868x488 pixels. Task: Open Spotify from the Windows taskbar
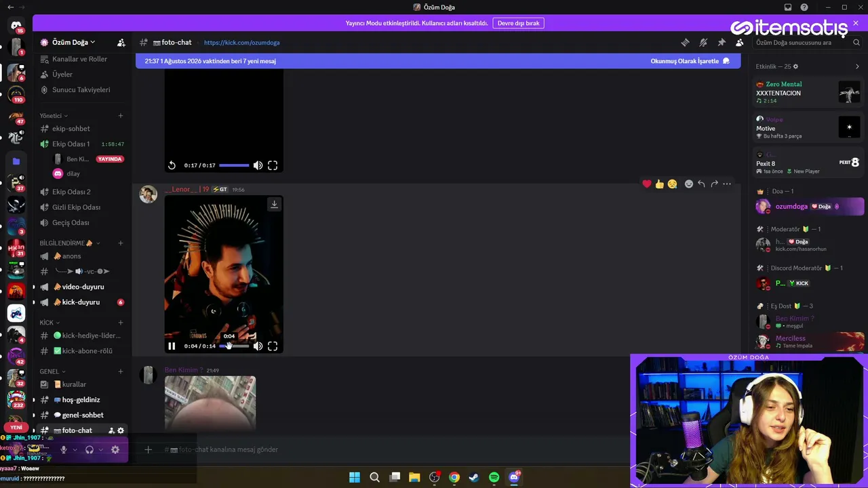(494, 477)
